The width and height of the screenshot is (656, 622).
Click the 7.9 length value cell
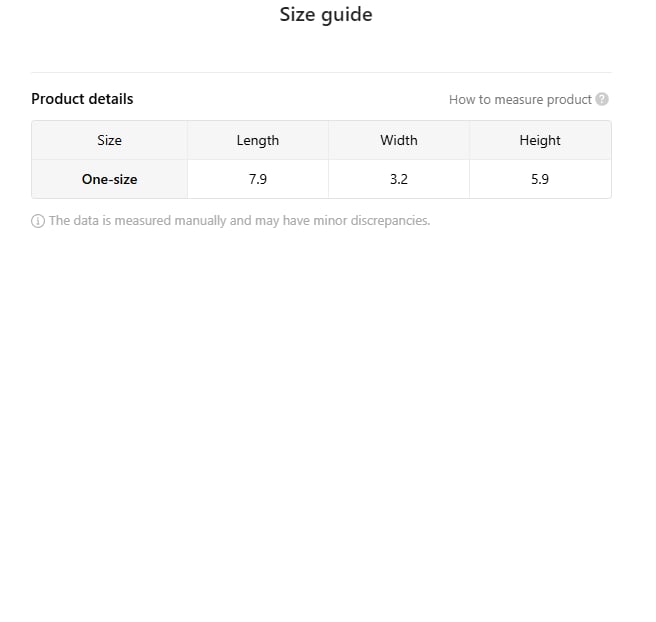[258, 180]
